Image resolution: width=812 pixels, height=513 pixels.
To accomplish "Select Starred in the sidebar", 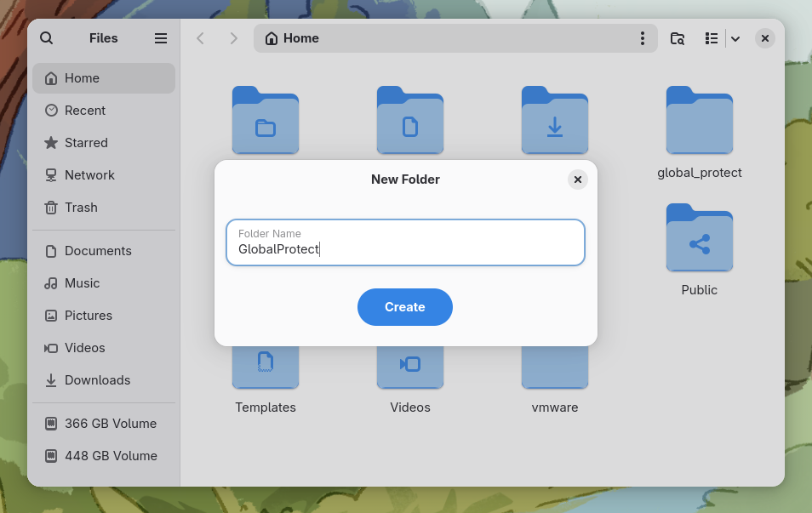I will pyautogui.click(x=84, y=142).
